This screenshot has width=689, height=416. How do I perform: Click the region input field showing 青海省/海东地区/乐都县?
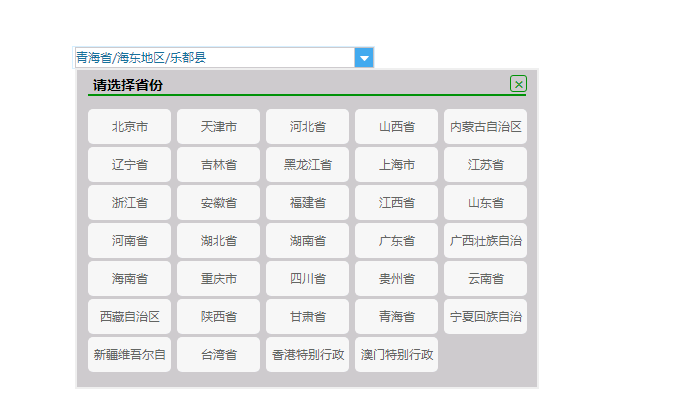click(x=215, y=58)
